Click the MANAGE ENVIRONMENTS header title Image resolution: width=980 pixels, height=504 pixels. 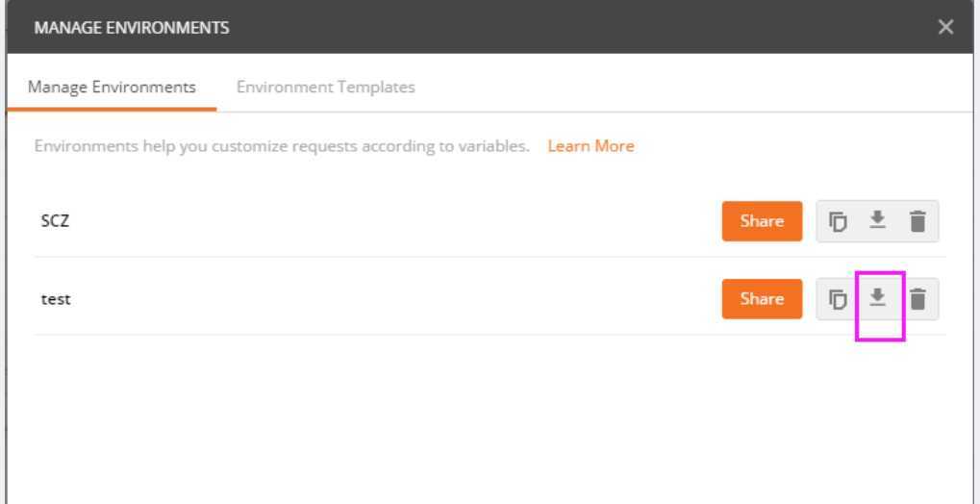point(132,28)
